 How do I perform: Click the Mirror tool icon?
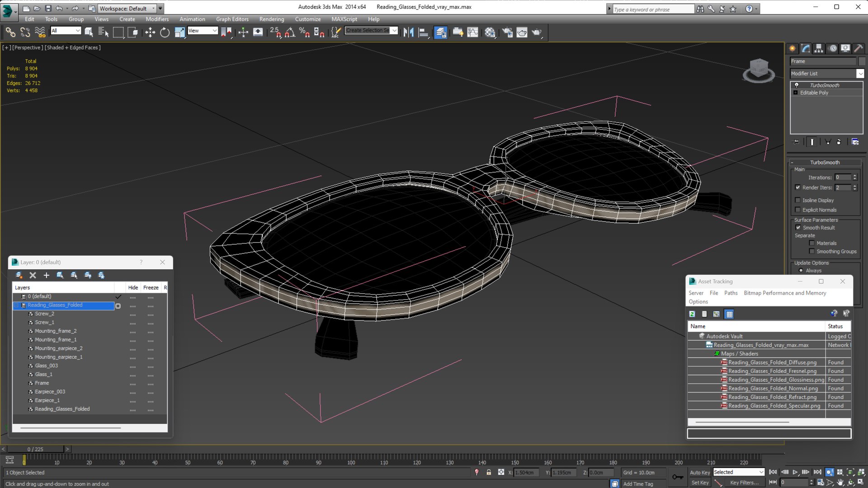(408, 32)
